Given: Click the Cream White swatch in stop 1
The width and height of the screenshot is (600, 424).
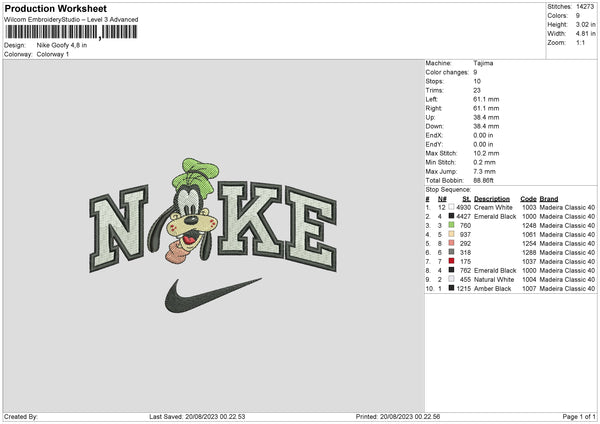Looking at the screenshot, I should (x=452, y=207).
